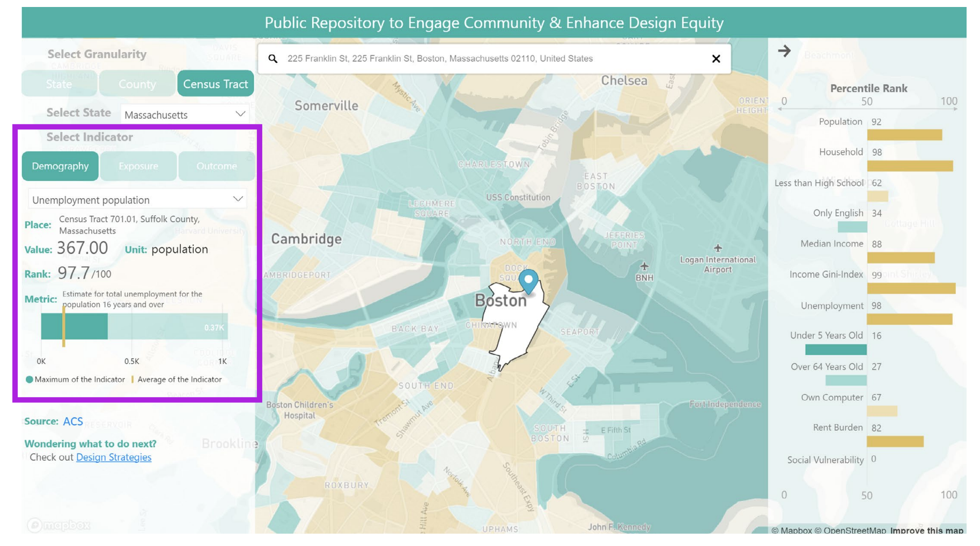Select the Demography tab
The height and width of the screenshot is (546, 980).
click(x=60, y=166)
